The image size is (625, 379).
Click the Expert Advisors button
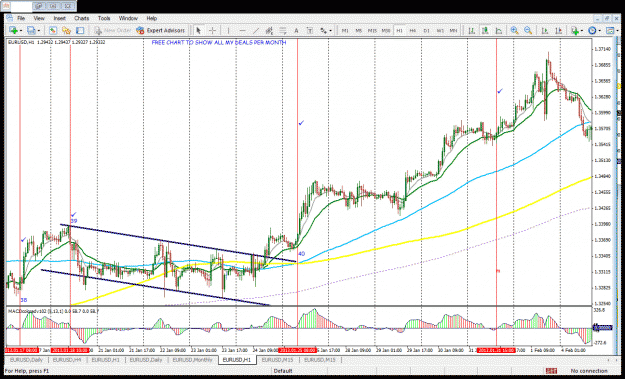160,31
